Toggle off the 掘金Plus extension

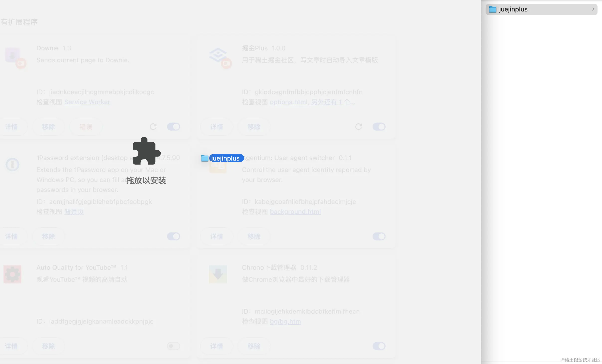tap(379, 127)
